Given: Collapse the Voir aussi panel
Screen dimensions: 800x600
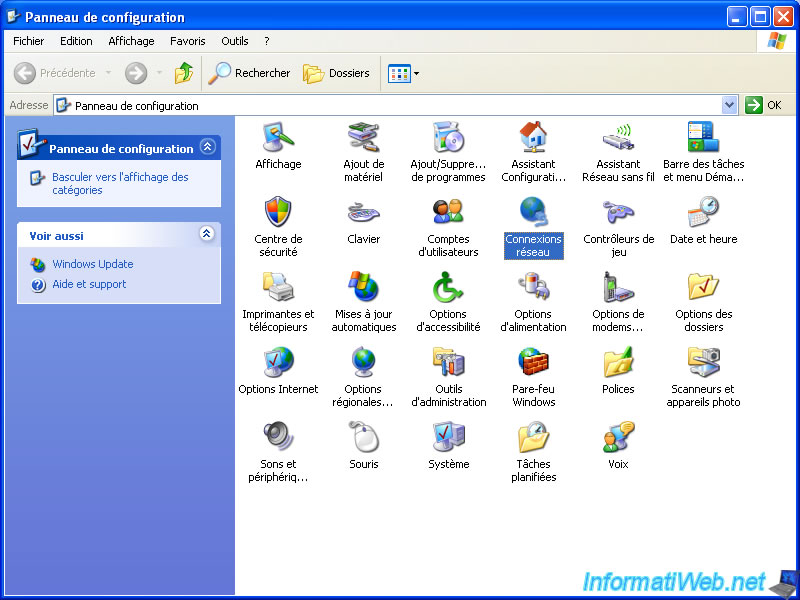Looking at the screenshot, I should 207,234.
